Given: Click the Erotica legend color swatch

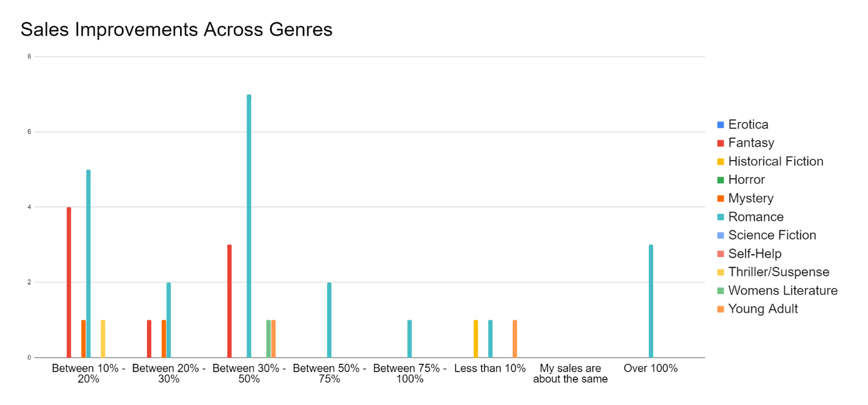Looking at the screenshot, I should pyautogui.click(x=721, y=125).
